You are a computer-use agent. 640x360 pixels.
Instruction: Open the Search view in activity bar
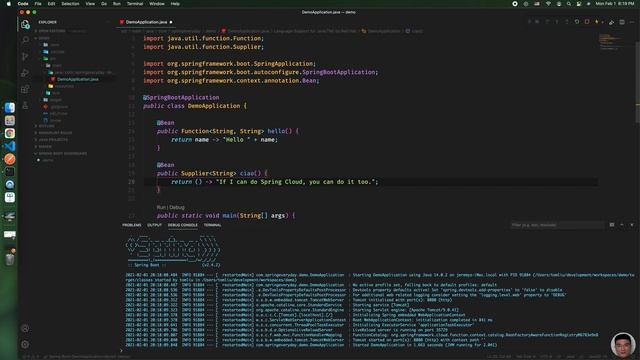click(x=25, y=40)
